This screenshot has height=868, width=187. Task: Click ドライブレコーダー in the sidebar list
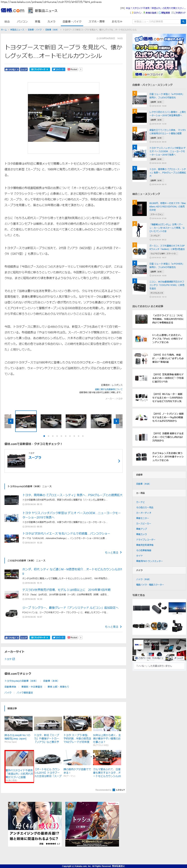click(x=146, y=539)
